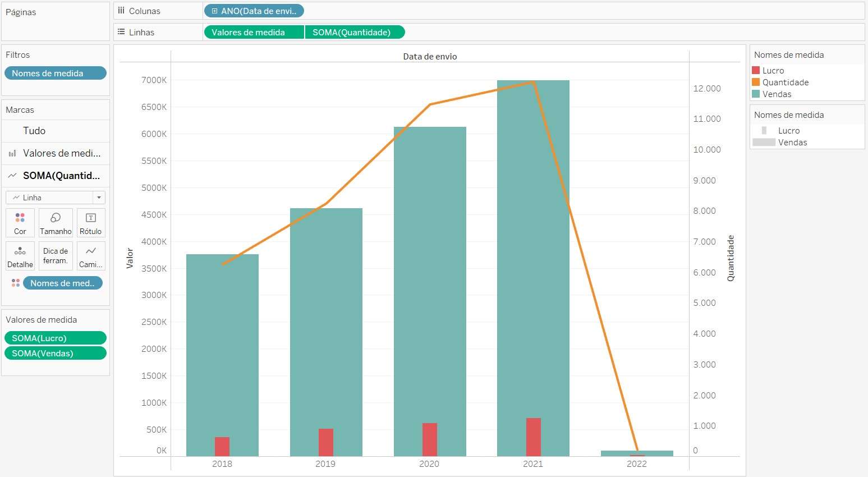Select the 2020 Lucro red bar
This screenshot has height=477, width=868.
(x=430, y=439)
